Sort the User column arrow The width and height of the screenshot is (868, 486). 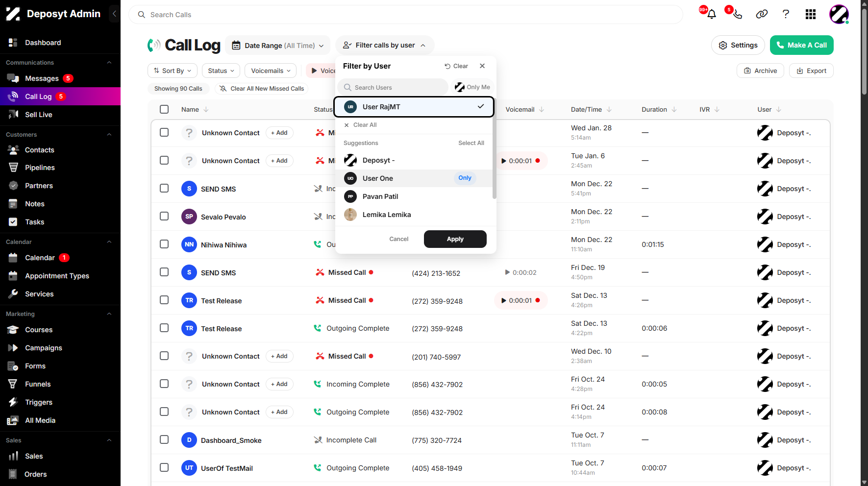point(779,110)
